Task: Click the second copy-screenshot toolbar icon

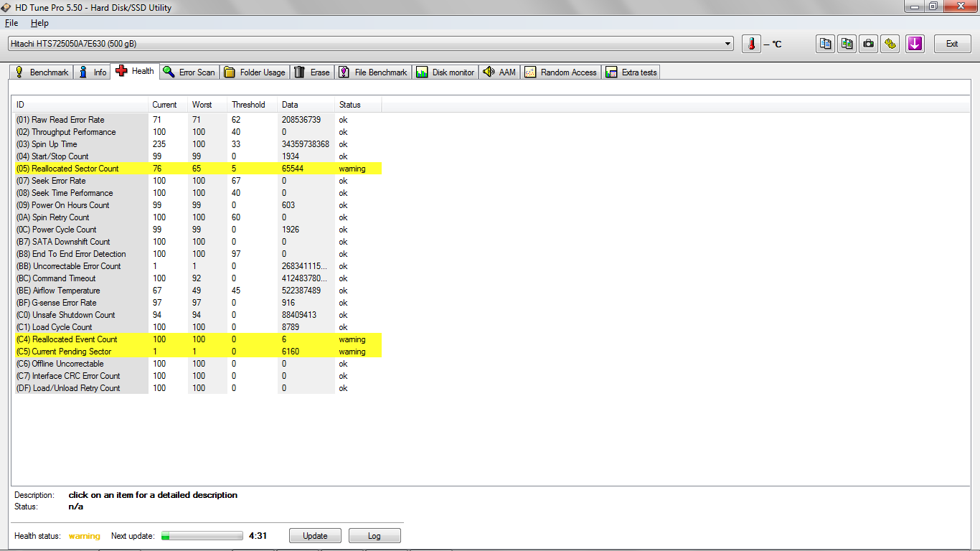Action: [x=847, y=44]
